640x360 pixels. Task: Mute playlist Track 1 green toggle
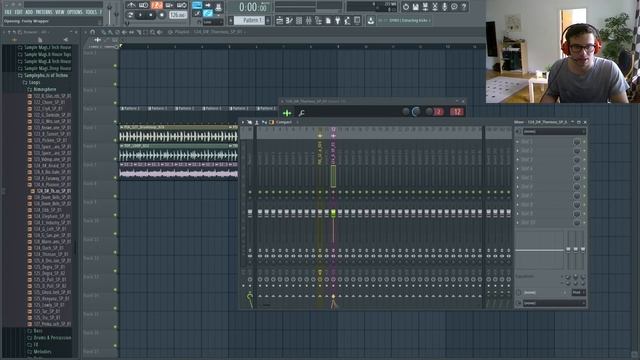click(115, 65)
